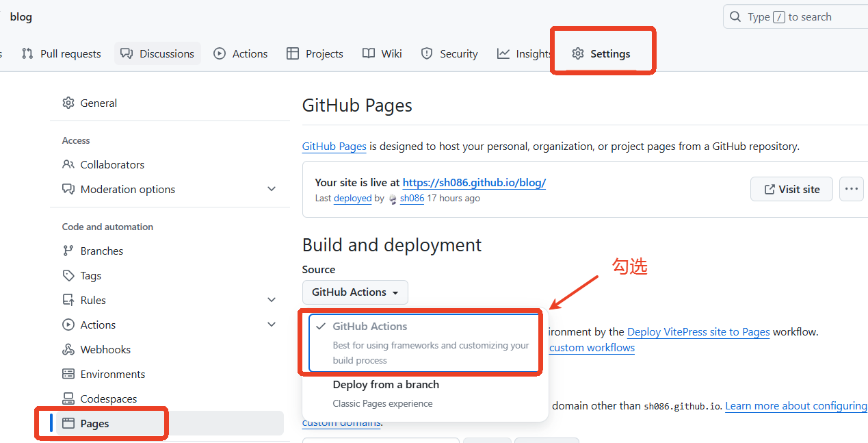Open the three-dot menu beside Visit site
868x443 pixels.
point(851,190)
